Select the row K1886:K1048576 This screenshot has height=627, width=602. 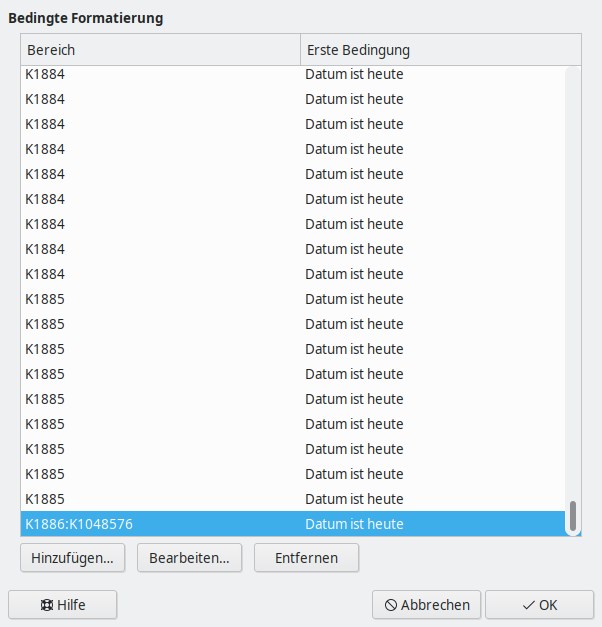coord(293,524)
